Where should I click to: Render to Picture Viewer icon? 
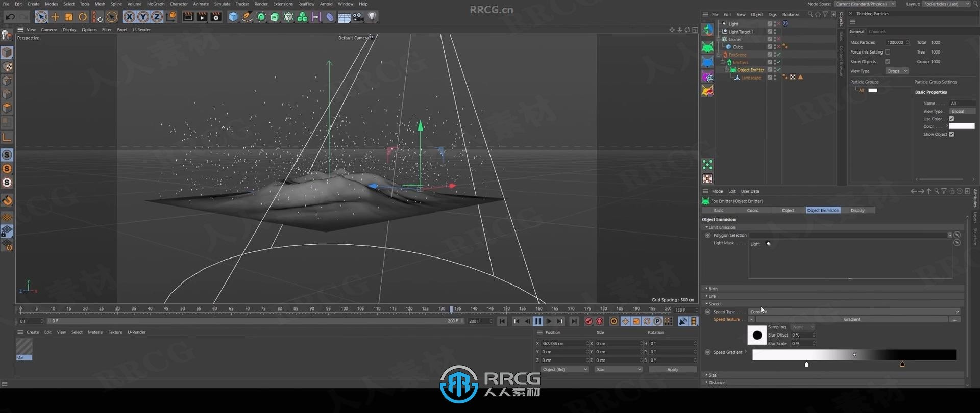[202, 17]
